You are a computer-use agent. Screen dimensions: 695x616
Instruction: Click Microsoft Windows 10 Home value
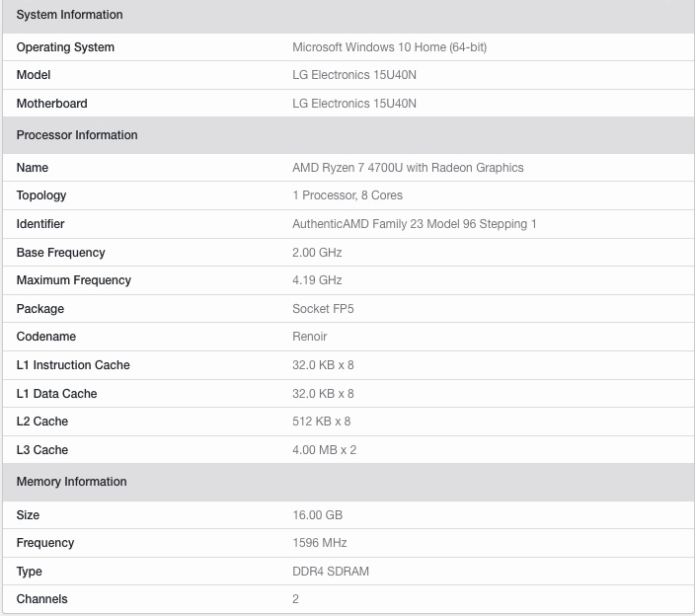(x=389, y=47)
